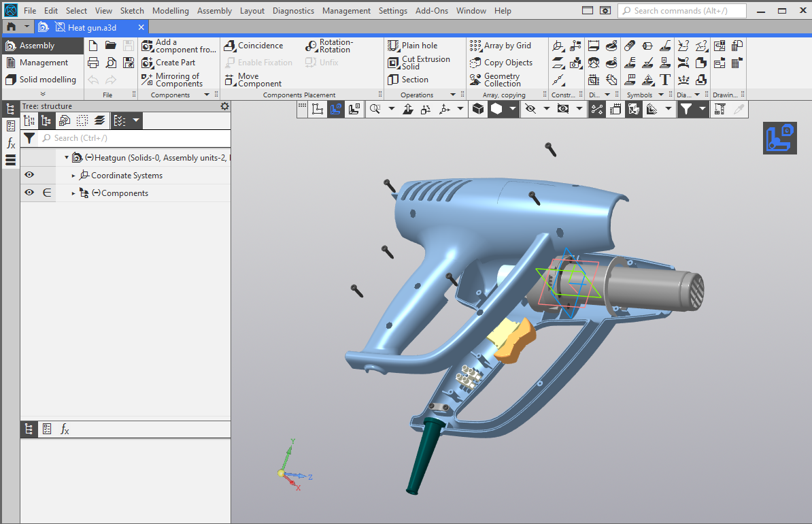Click the Section operation tool
Image resolution: width=812 pixels, height=524 pixels.
[408, 80]
